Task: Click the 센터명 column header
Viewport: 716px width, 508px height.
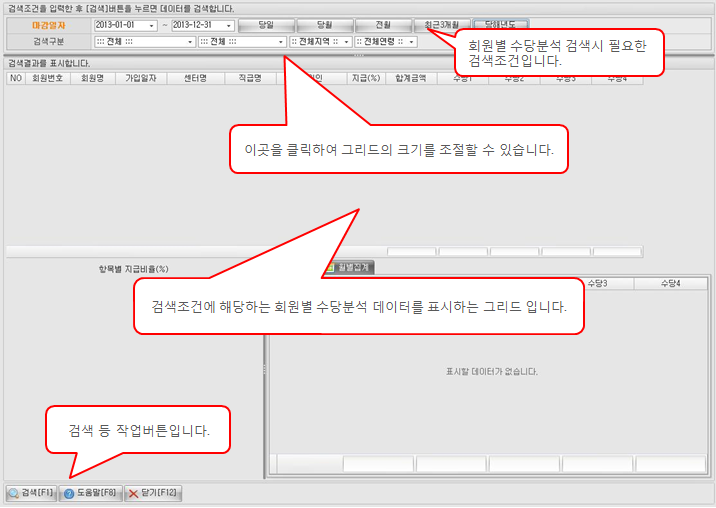Action: (x=195, y=79)
